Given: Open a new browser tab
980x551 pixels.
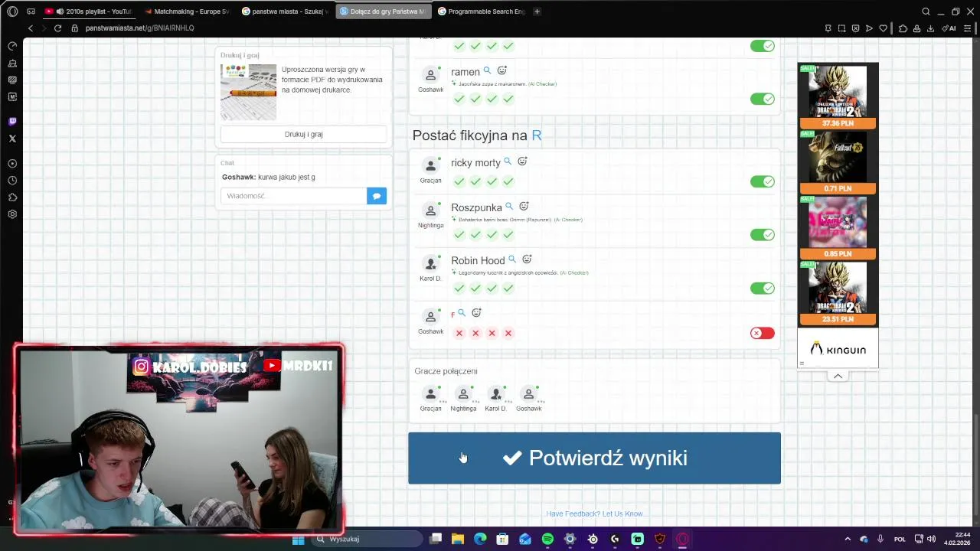Looking at the screenshot, I should [537, 11].
